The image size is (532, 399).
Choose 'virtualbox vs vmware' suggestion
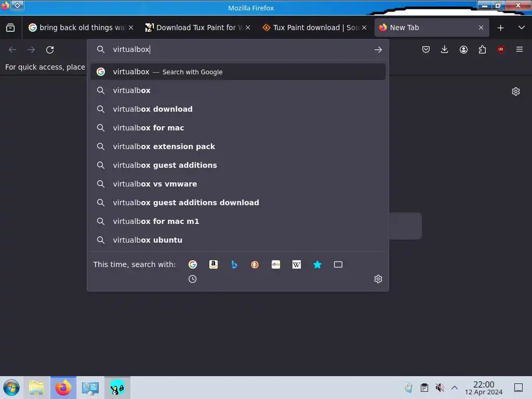(x=238, y=183)
